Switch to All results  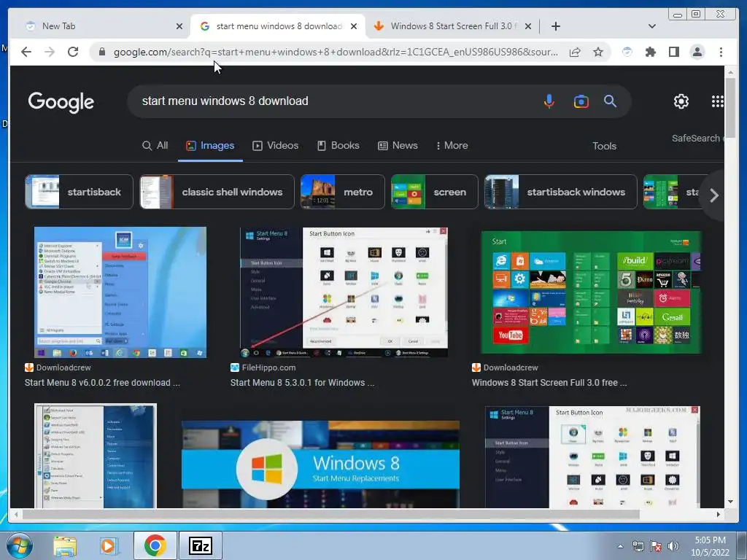tap(155, 146)
